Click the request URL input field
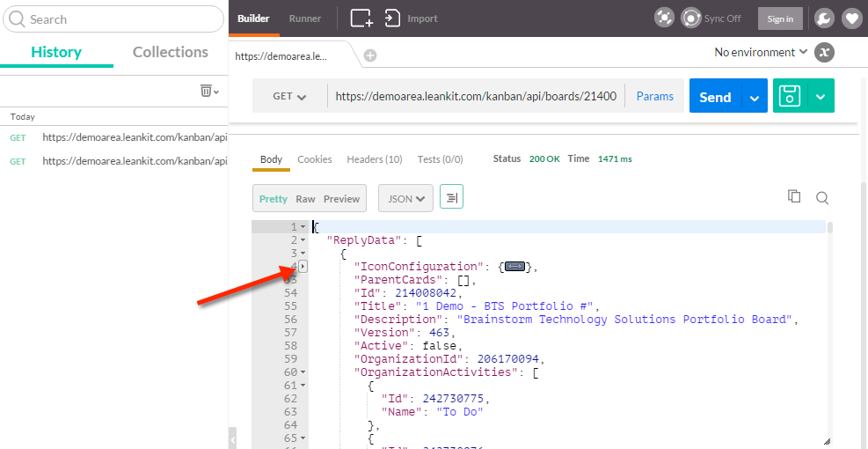868x449 pixels. 476,97
